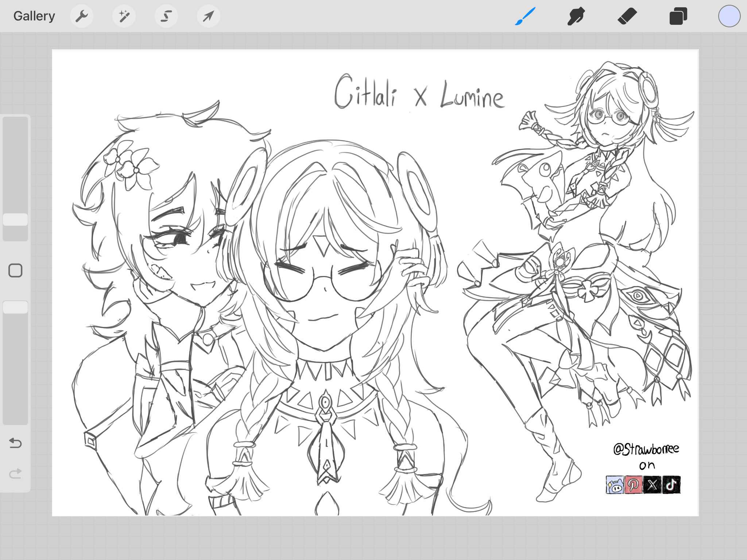Select the Brush tool
The height and width of the screenshot is (560, 747).
pyautogui.click(x=525, y=16)
